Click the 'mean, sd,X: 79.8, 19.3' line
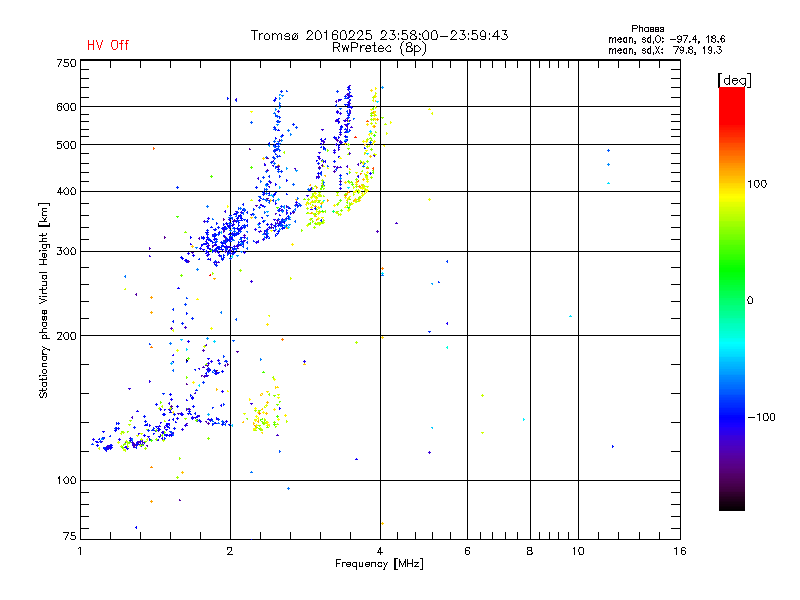Viewport: 800px width, 600px height. [665, 50]
